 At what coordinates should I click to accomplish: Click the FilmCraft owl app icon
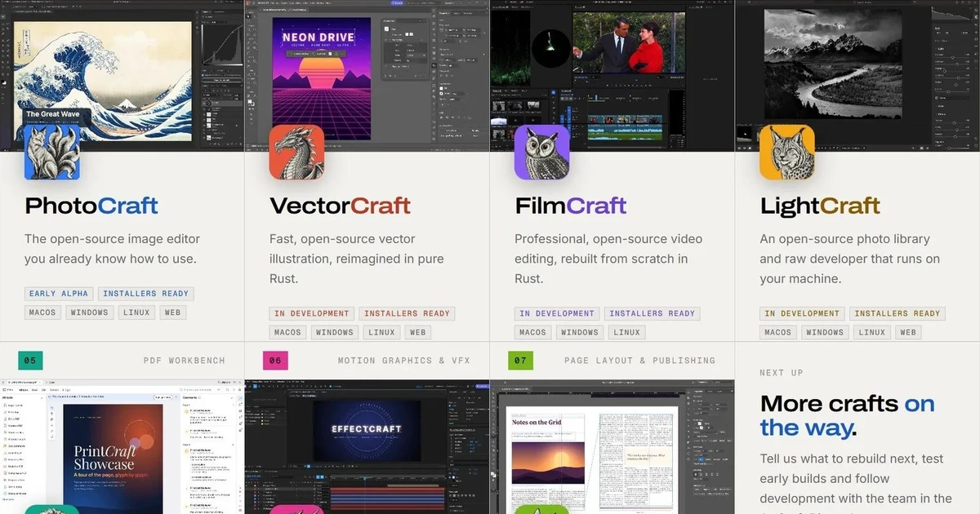541,152
